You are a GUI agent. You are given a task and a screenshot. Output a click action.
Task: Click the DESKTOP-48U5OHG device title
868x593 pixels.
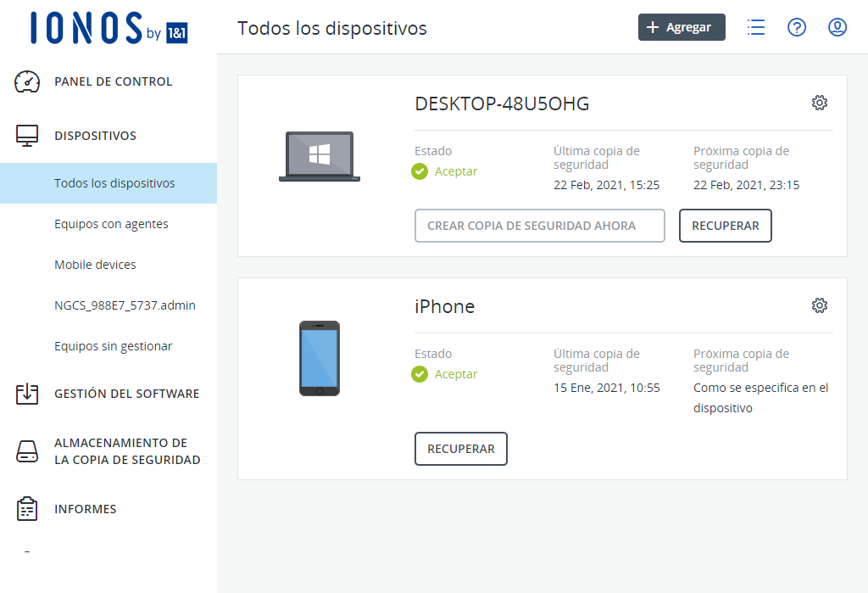pyautogui.click(x=502, y=103)
